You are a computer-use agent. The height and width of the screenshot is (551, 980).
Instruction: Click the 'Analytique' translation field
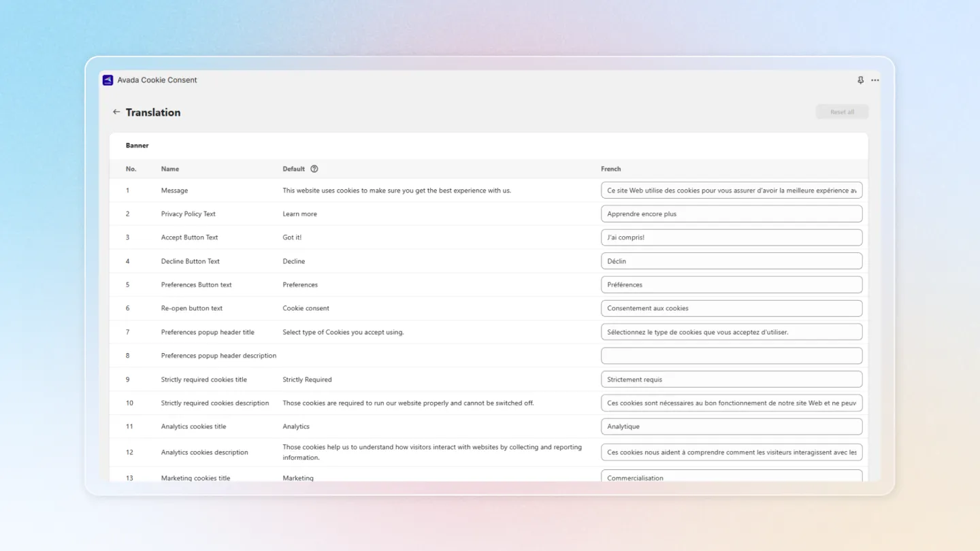(732, 427)
